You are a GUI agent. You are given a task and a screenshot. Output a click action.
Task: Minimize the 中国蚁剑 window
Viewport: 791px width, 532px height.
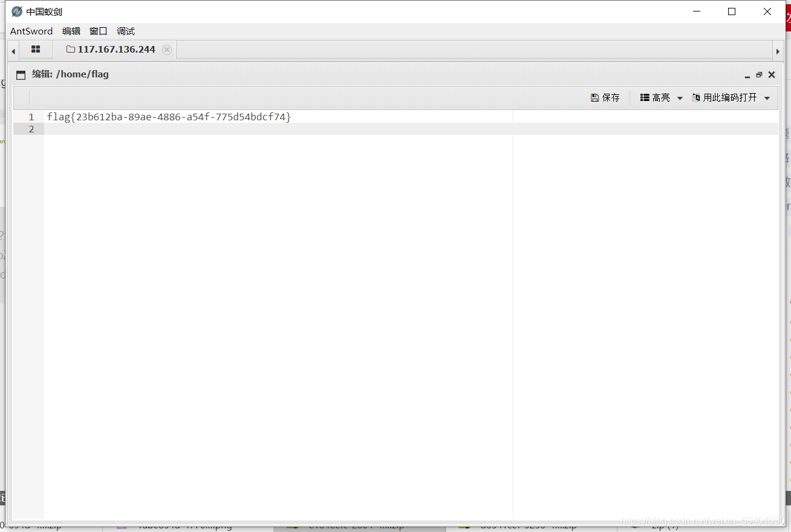point(697,11)
